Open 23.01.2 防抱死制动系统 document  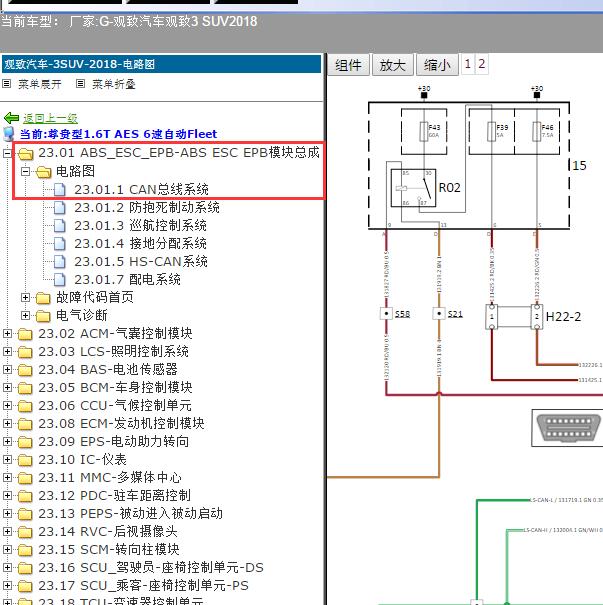(147, 208)
